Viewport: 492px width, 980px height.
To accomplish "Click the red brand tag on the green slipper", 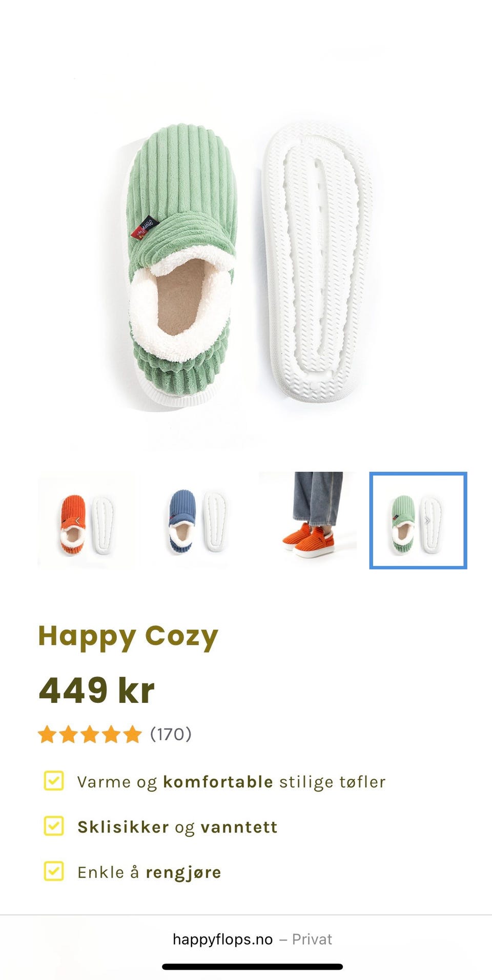I will (x=145, y=228).
